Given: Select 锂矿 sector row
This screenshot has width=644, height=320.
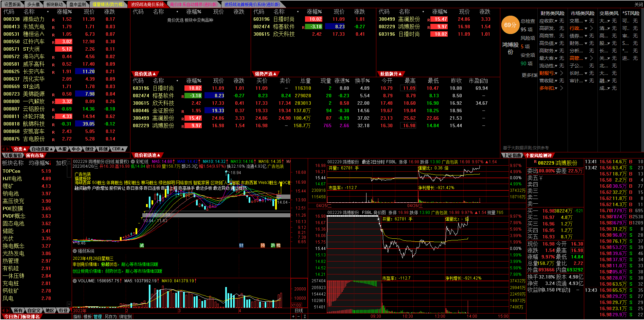Looking at the screenshot, I should [x=35, y=186].
